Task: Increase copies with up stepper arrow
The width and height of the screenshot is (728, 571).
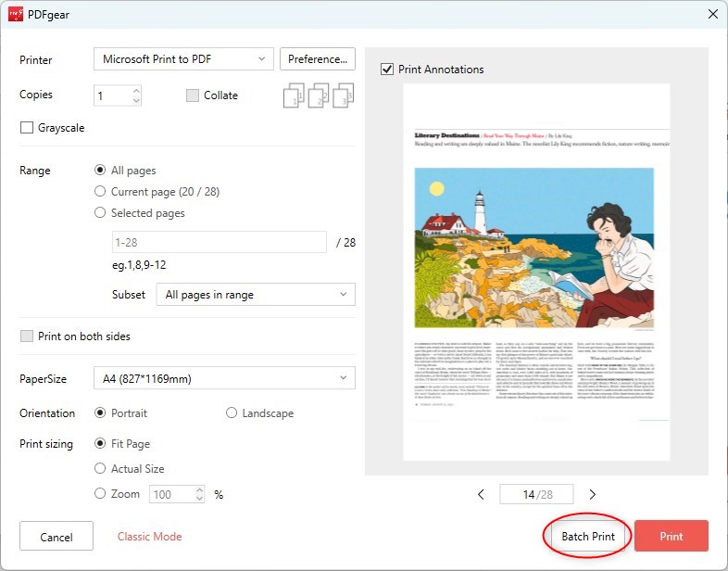Action: tap(136, 91)
